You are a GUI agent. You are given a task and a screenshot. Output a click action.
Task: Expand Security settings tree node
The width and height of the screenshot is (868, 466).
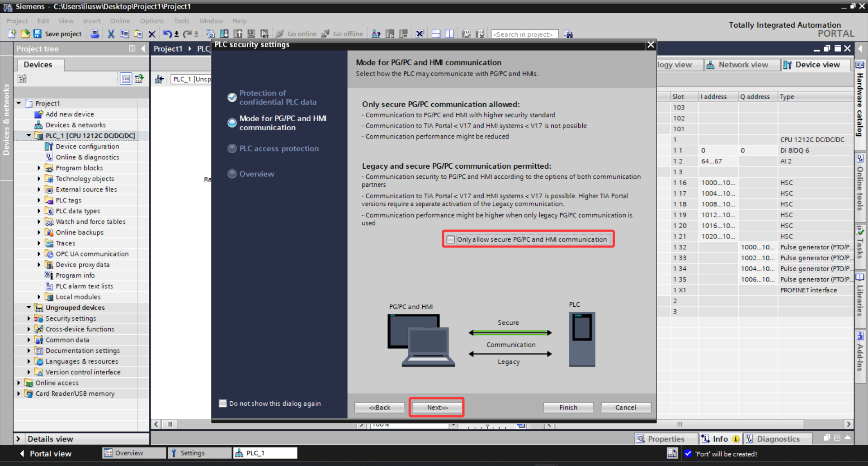tap(29, 319)
